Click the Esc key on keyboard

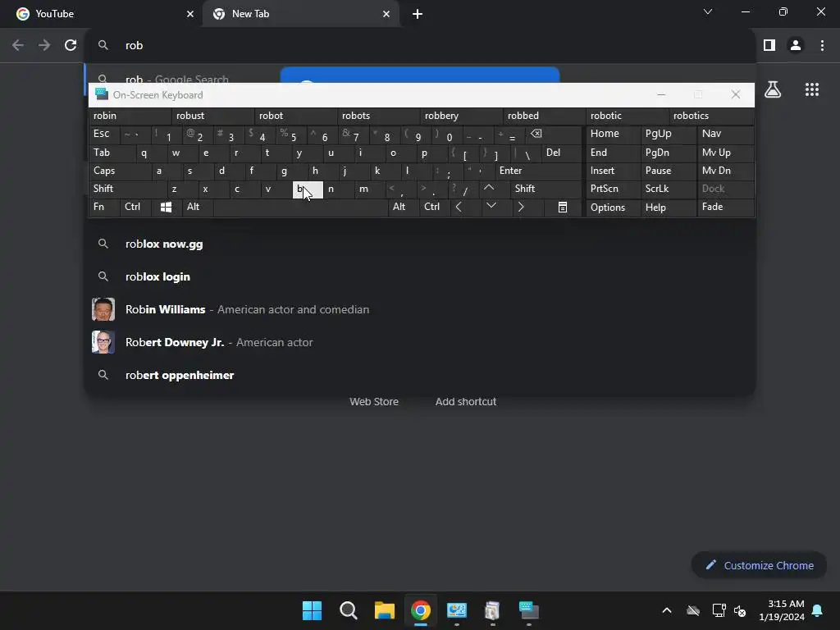click(104, 134)
